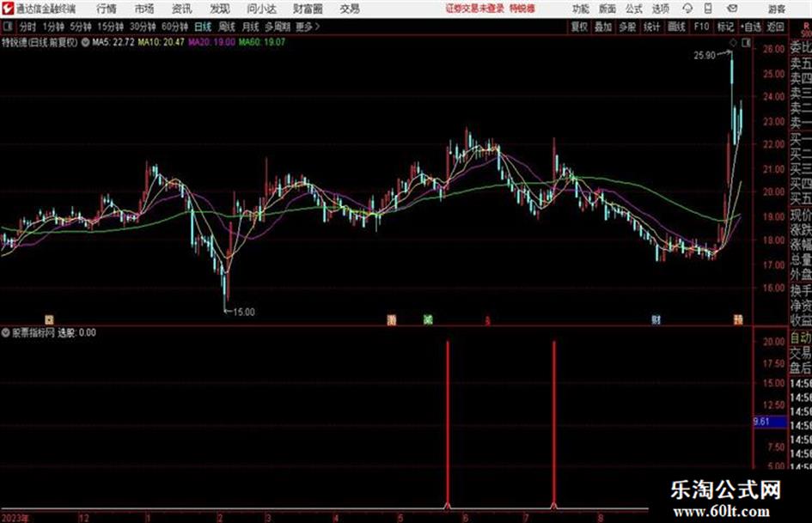Click the blue 9.61 axis value tag
This screenshot has width=812, height=523.
pyautogui.click(x=770, y=422)
